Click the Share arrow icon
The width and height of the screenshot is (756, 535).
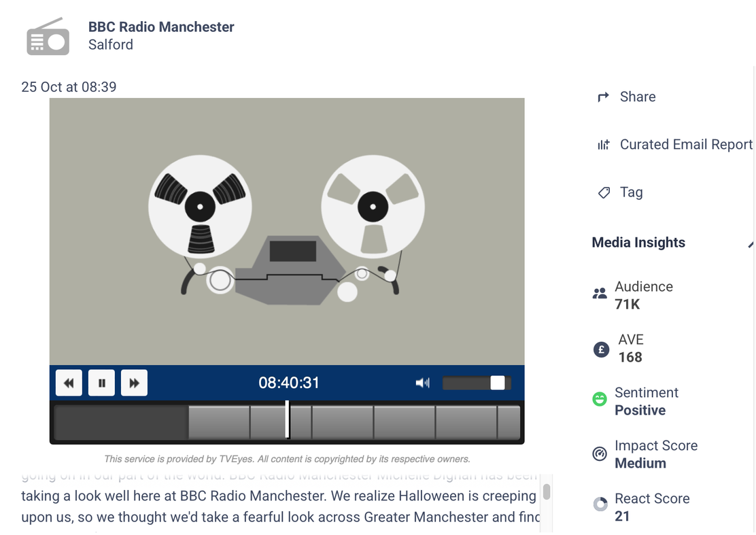[603, 97]
